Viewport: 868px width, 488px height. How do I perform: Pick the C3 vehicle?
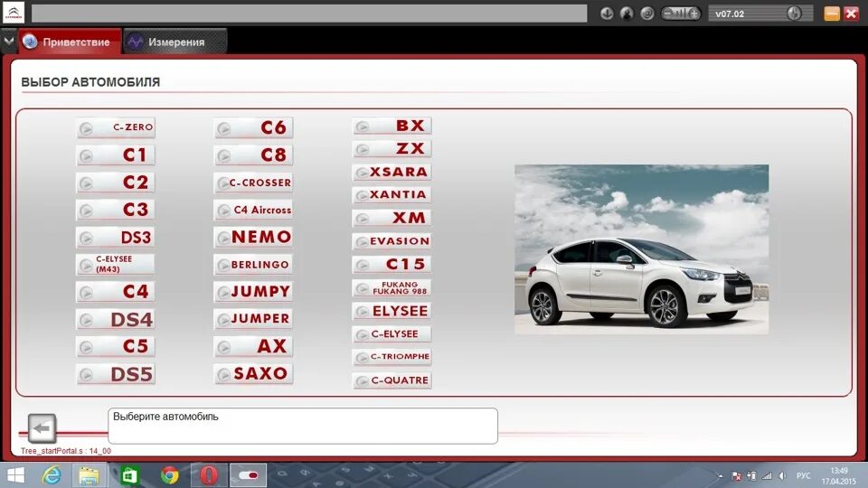click(116, 210)
